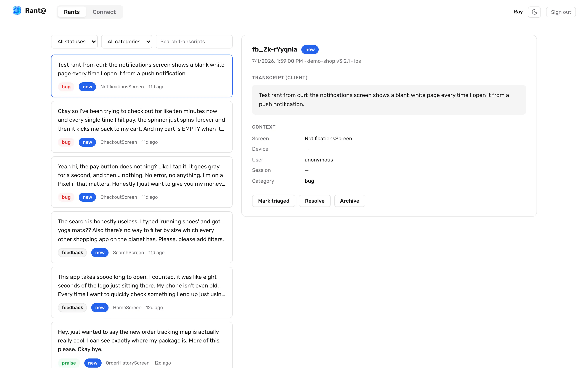Click the Archive button
Viewport: 588px width, 368px height.
click(x=349, y=201)
